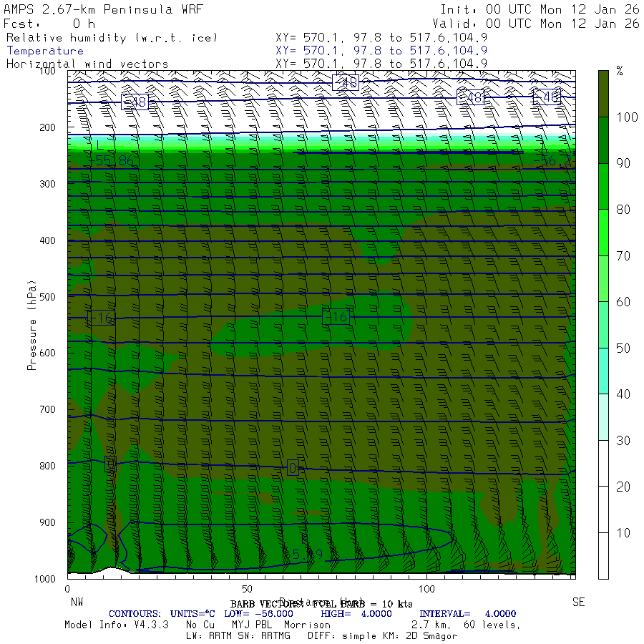Click the 300 tick label on the pressure axis
Screen dimensions: 644x644
(x=47, y=184)
